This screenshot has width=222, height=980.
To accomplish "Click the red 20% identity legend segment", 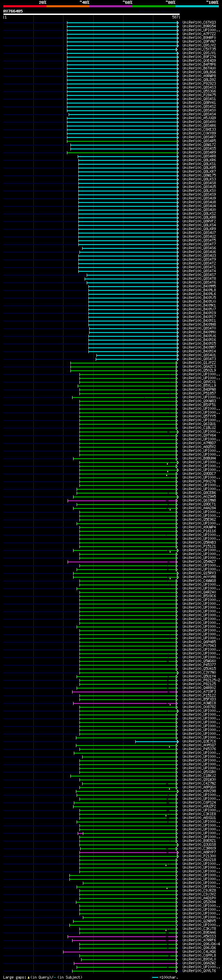I will (25, 7).
